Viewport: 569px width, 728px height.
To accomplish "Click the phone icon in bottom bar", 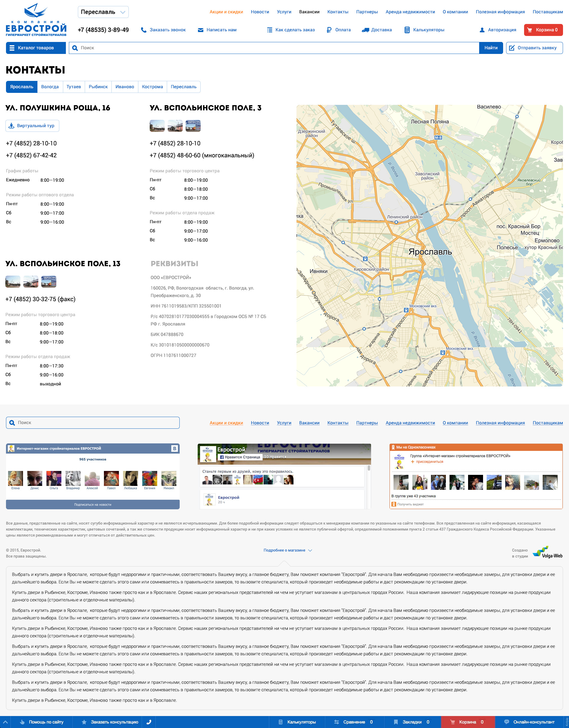I will pos(149,722).
